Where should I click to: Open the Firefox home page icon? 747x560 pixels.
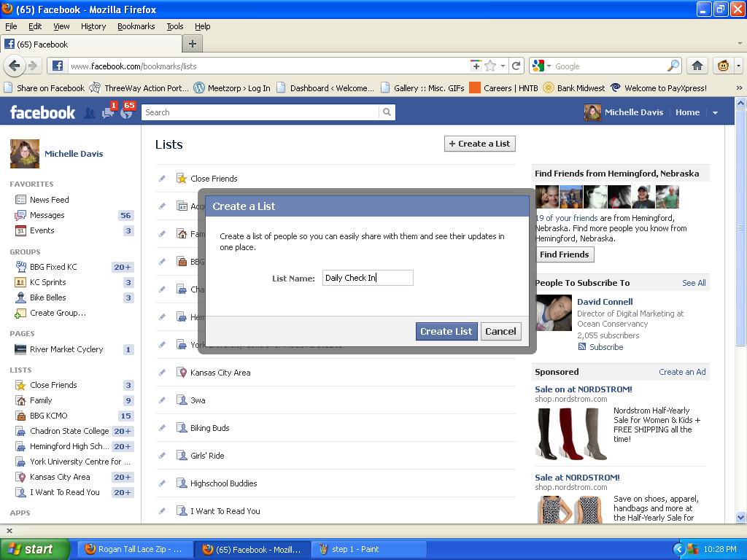(x=697, y=66)
